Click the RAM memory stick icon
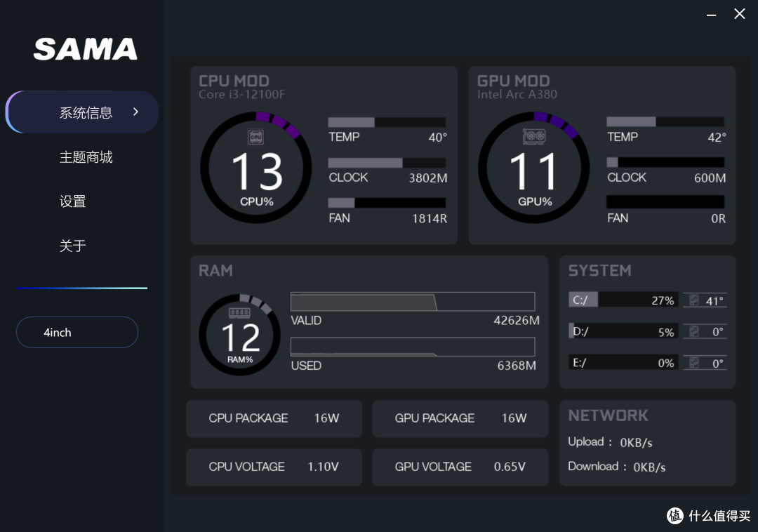This screenshot has height=532, width=758. point(239,312)
